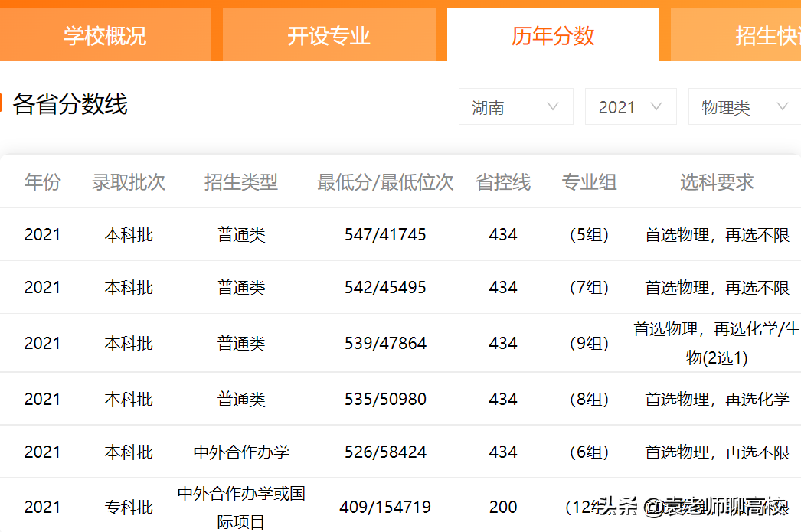Click the 首选物理，再选化学 requirement text
The image size is (801, 532).
click(x=715, y=398)
